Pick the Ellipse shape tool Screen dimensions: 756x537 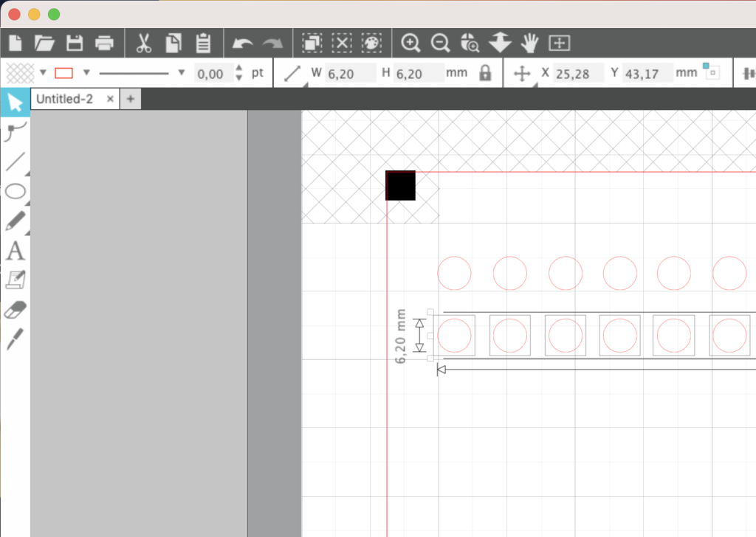[x=15, y=192]
